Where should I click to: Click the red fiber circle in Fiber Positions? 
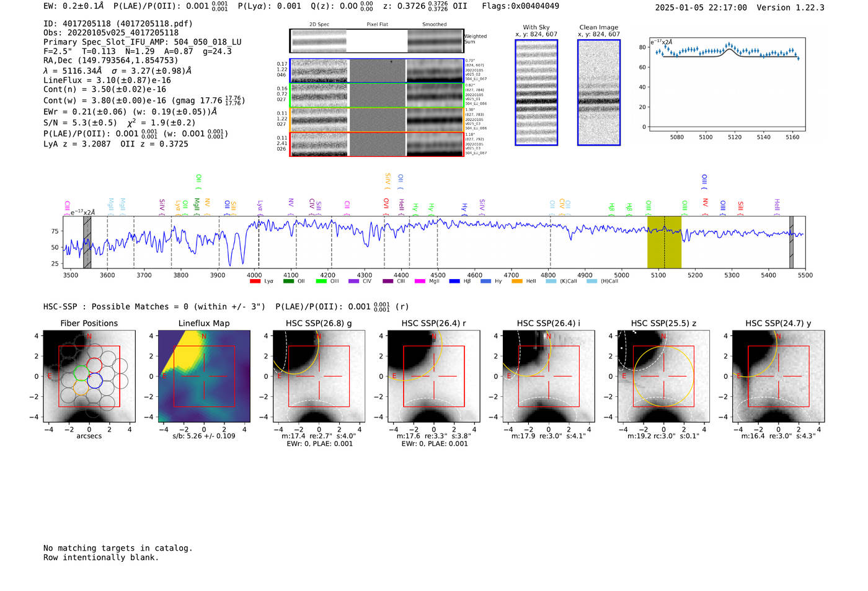[94, 365]
